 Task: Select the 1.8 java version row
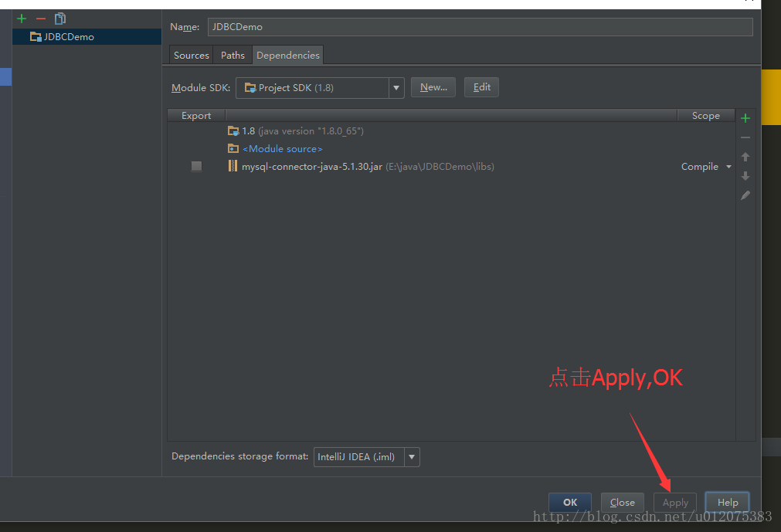(x=451, y=131)
